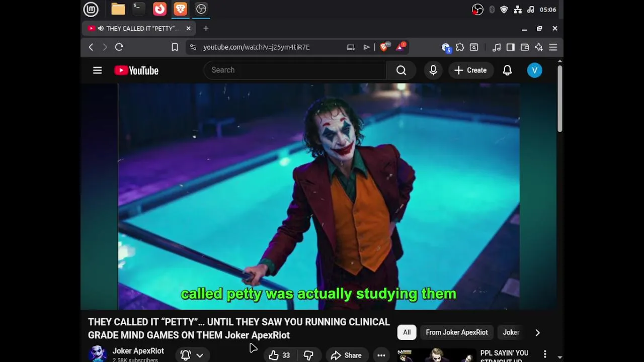644x362 pixels.
Task: Open the extension with badge 5
Action: pyautogui.click(x=446, y=47)
